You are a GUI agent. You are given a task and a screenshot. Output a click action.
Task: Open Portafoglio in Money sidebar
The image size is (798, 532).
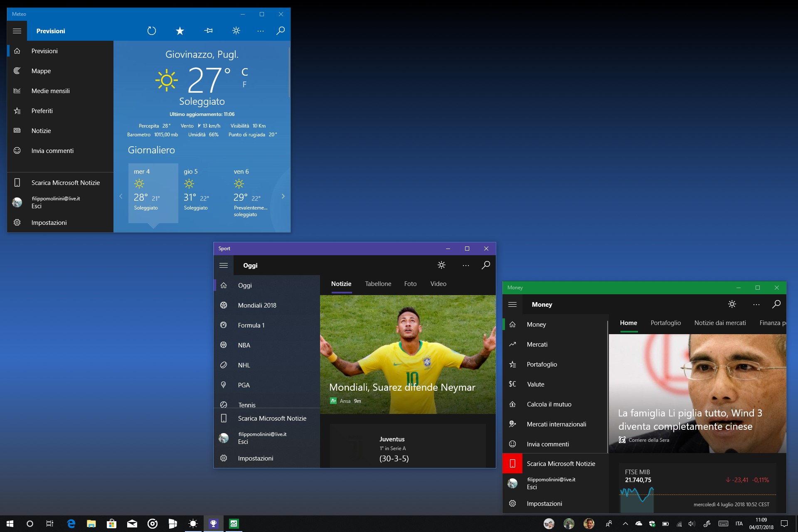[555, 365]
